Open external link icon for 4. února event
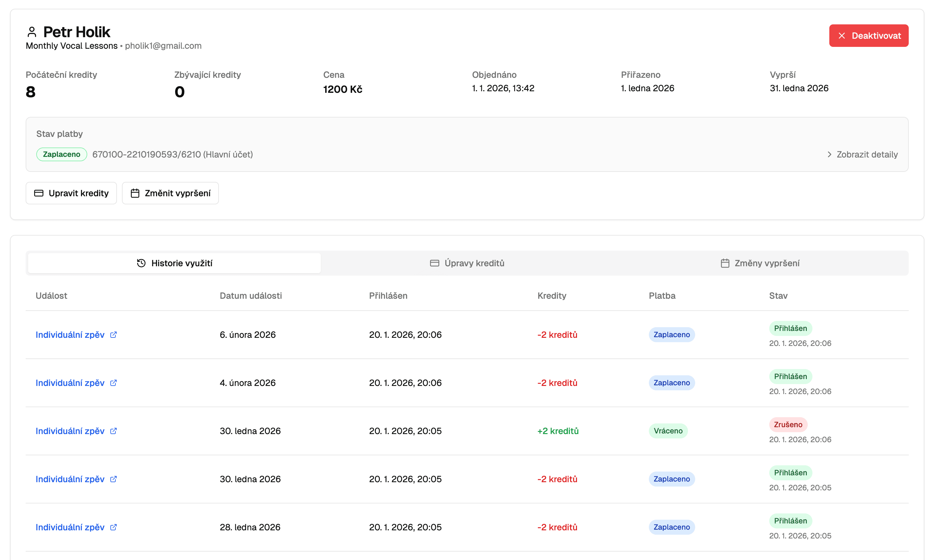 click(113, 382)
